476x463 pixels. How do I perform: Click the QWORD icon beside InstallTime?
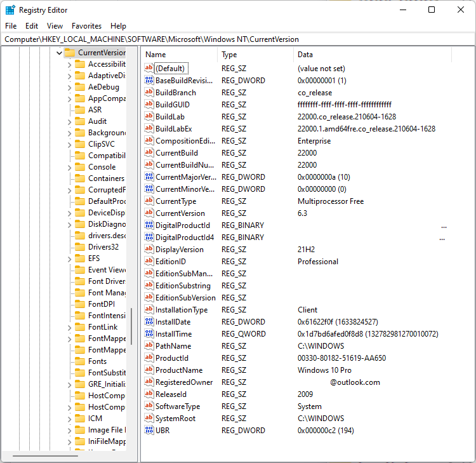point(149,334)
